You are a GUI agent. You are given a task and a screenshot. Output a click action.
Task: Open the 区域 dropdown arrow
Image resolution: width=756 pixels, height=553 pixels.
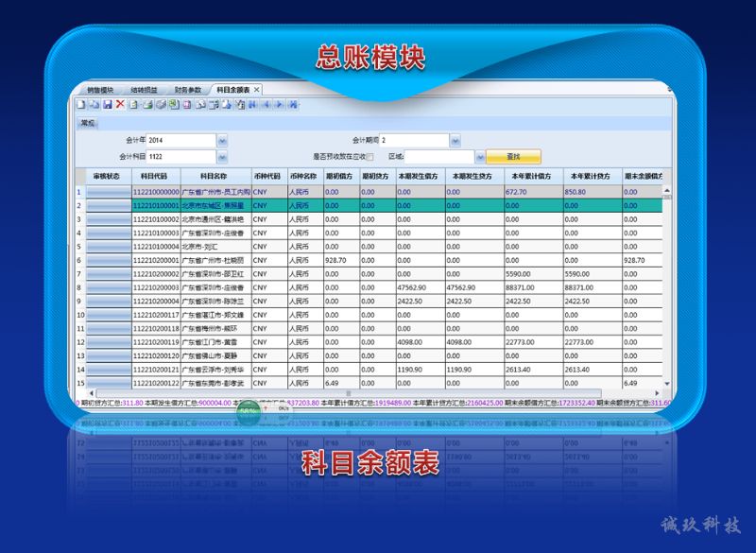[480, 157]
